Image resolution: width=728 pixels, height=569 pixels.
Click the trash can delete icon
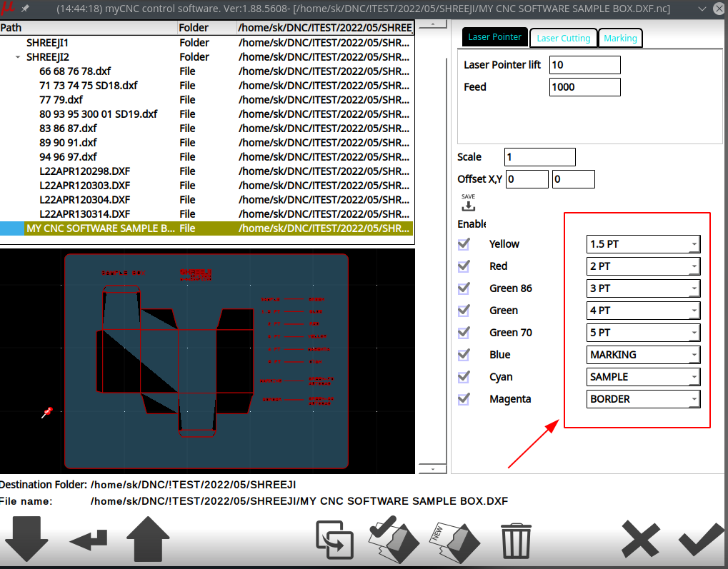tap(515, 540)
